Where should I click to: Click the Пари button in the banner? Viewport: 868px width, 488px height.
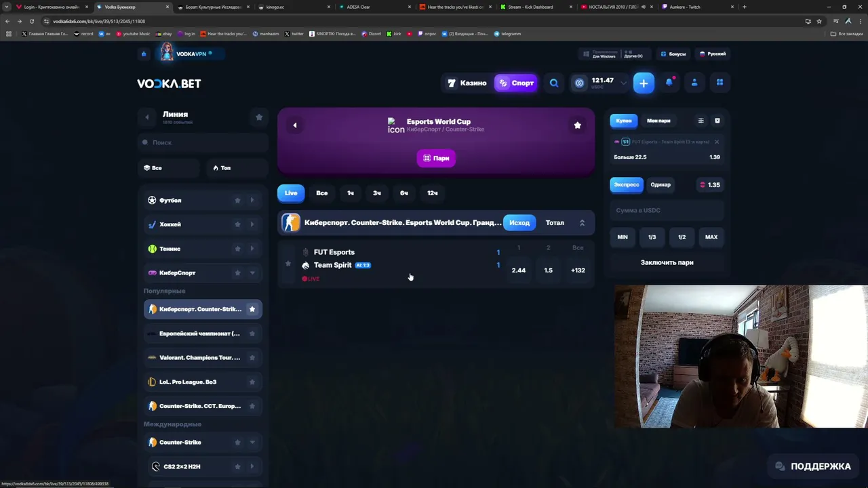[x=436, y=158]
